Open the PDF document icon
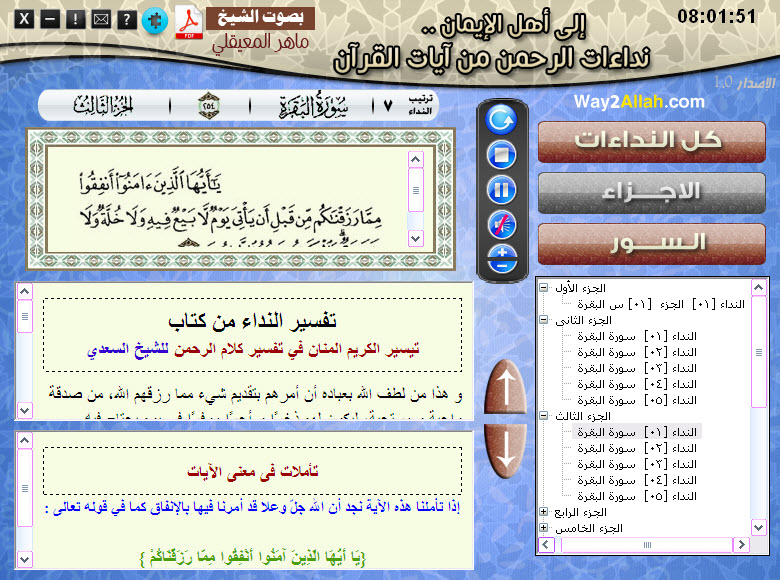The height and width of the screenshot is (580, 780). [189, 22]
